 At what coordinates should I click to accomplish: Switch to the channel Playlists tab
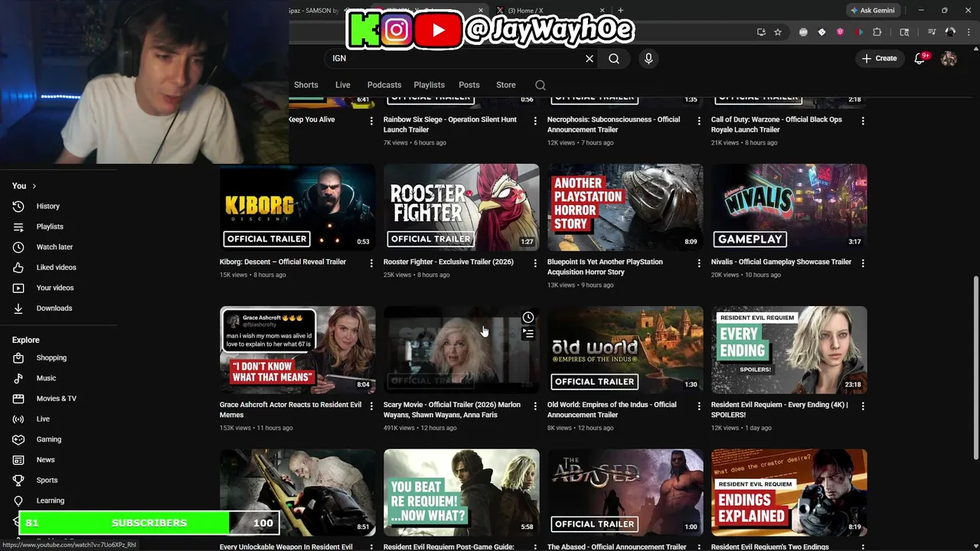point(429,85)
